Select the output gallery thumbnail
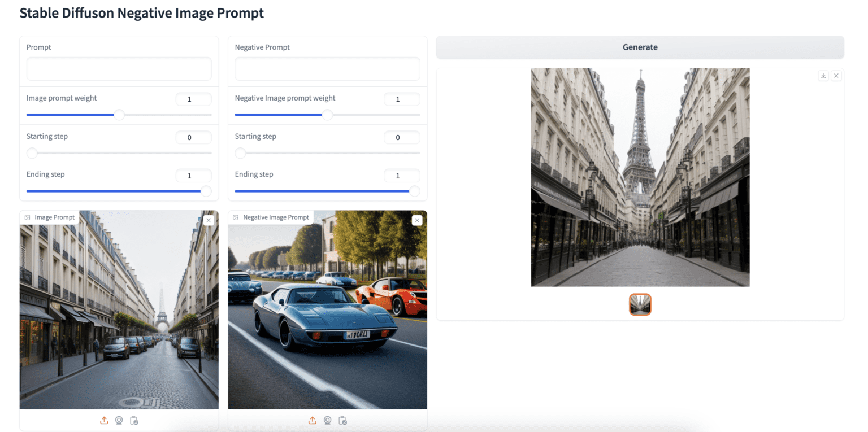Screen dimensions: 868x432 [640, 304]
